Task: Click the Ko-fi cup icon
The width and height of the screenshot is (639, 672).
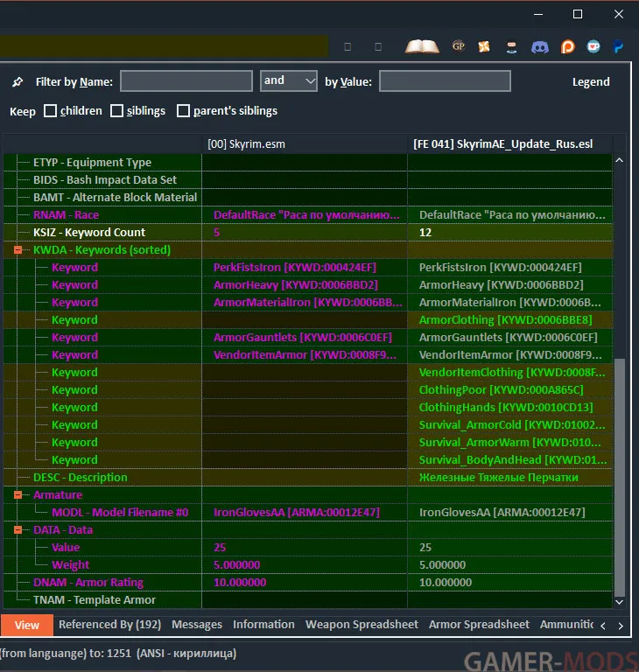Action: tap(593, 46)
